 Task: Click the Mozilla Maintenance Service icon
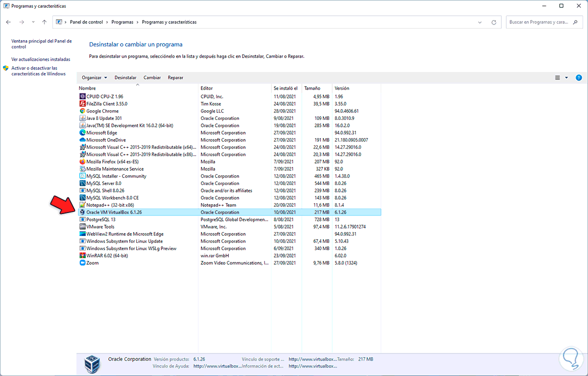[82, 169]
